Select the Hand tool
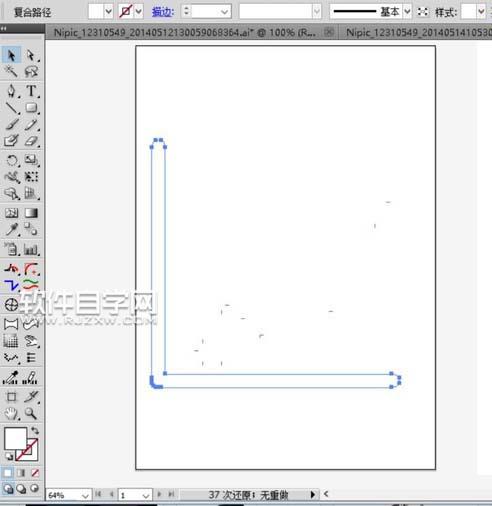Viewport: 492px width, 506px height. (12, 413)
